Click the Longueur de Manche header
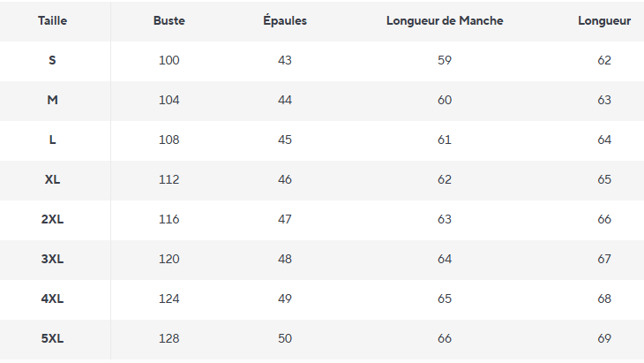The image size is (644, 363). 445,21
